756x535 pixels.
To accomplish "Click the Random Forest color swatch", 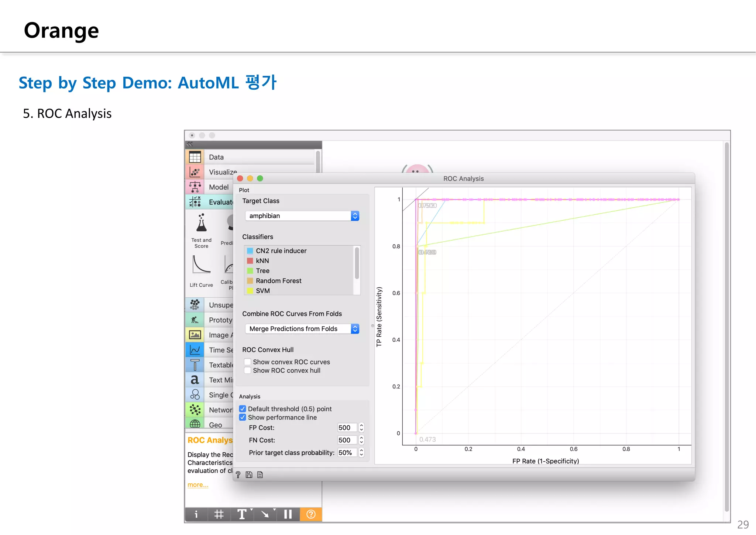I will coord(250,281).
